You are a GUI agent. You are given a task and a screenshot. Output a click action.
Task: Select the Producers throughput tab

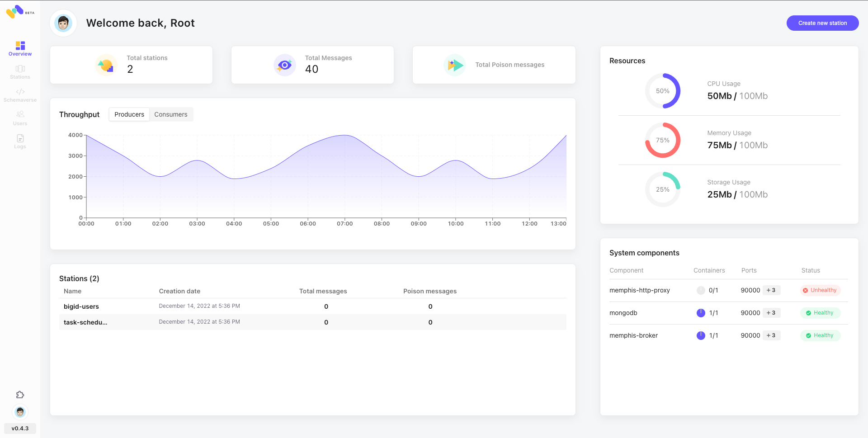click(129, 114)
